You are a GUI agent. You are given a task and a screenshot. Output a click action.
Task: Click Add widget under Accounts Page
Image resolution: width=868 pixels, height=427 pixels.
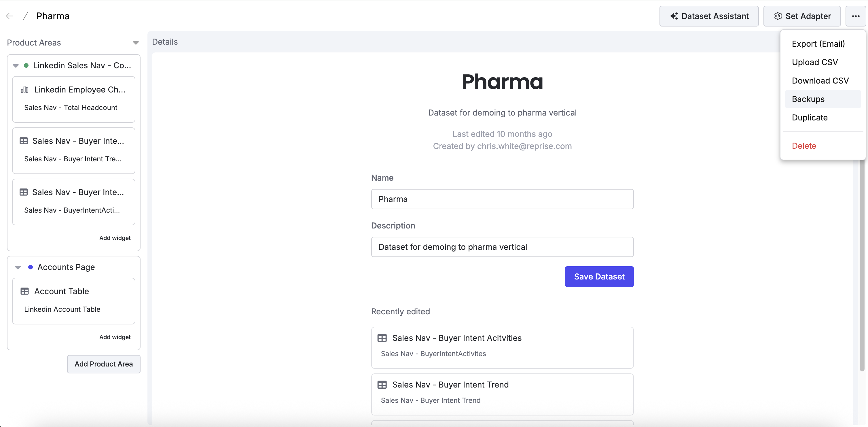pyautogui.click(x=115, y=337)
